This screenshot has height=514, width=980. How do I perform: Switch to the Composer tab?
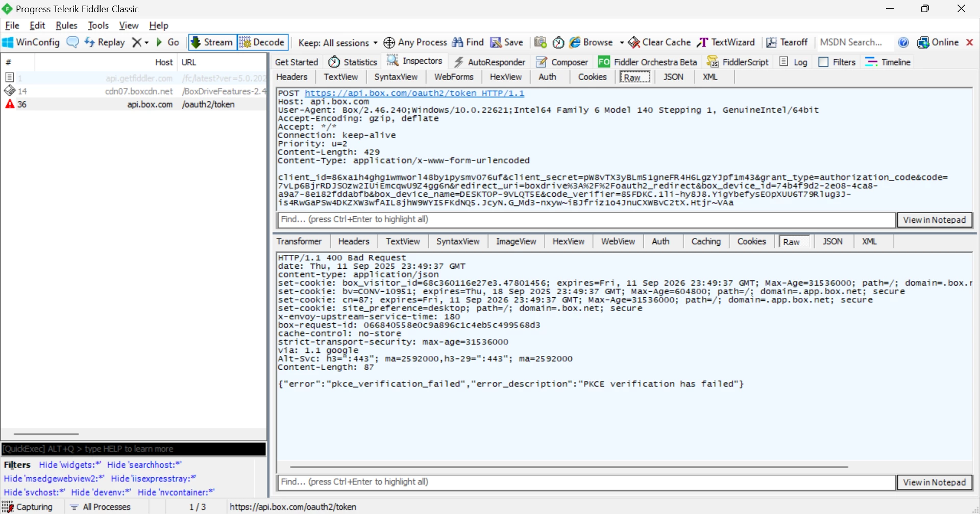tap(562, 62)
